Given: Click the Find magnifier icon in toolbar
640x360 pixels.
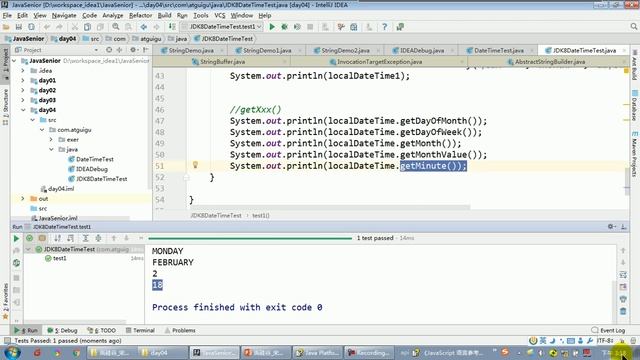Looking at the screenshot, I should pos(116,27).
